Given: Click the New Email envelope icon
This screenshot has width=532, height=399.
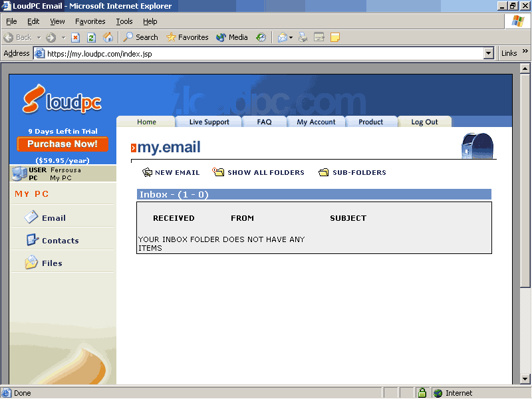Looking at the screenshot, I should pos(148,172).
